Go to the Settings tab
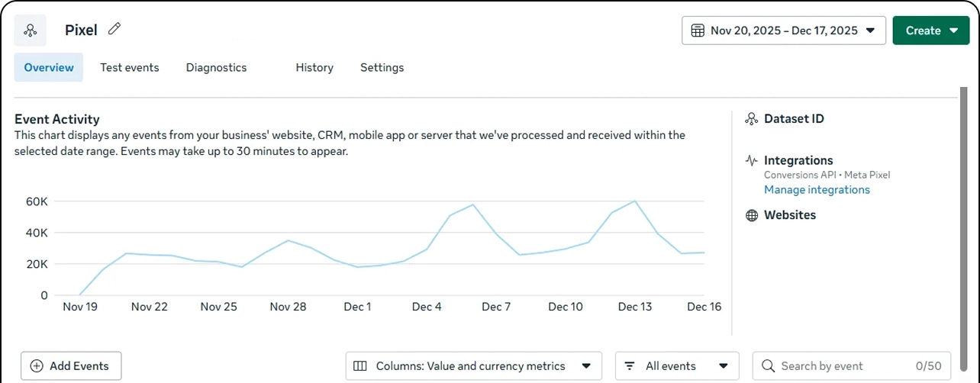Image resolution: width=980 pixels, height=383 pixels. coord(382,67)
